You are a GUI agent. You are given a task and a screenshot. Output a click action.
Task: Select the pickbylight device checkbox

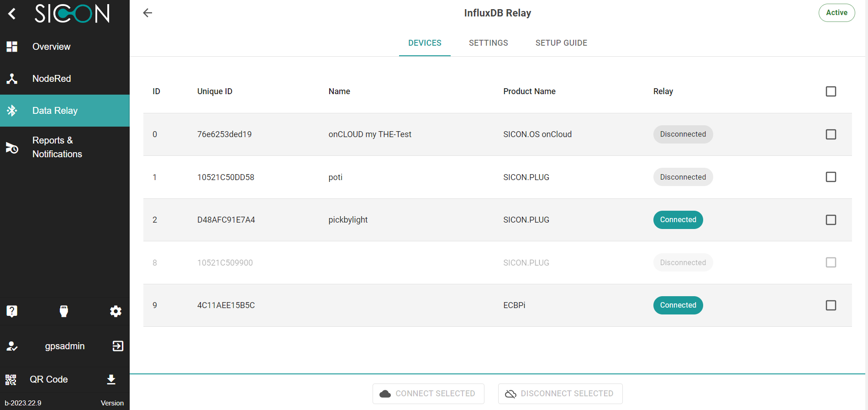(831, 220)
